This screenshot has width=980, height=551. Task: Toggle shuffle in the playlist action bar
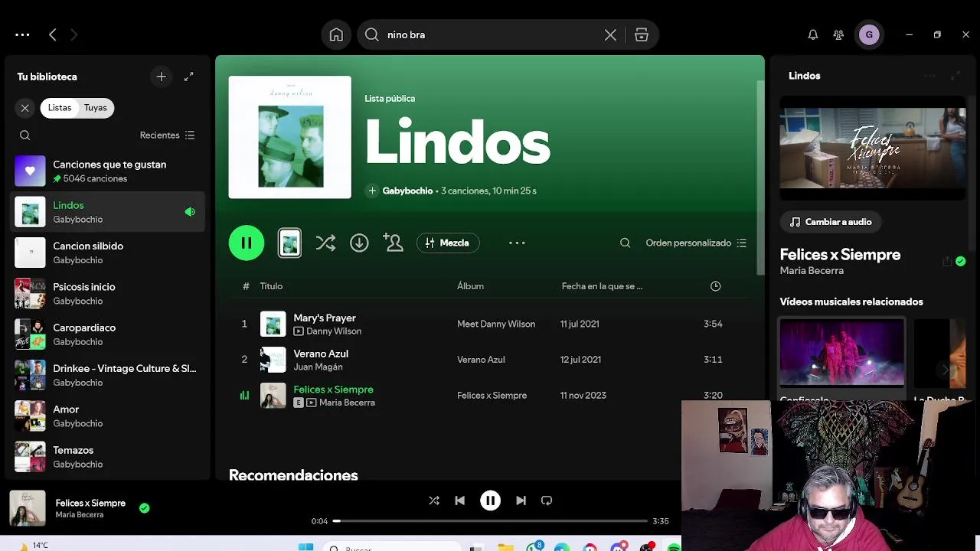click(325, 243)
